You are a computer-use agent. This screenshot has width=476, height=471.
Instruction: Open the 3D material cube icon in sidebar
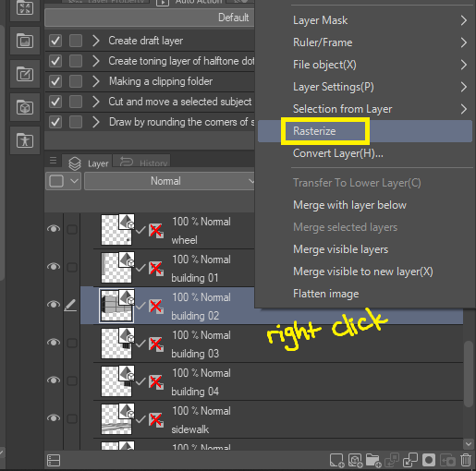click(x=25, y=107)
